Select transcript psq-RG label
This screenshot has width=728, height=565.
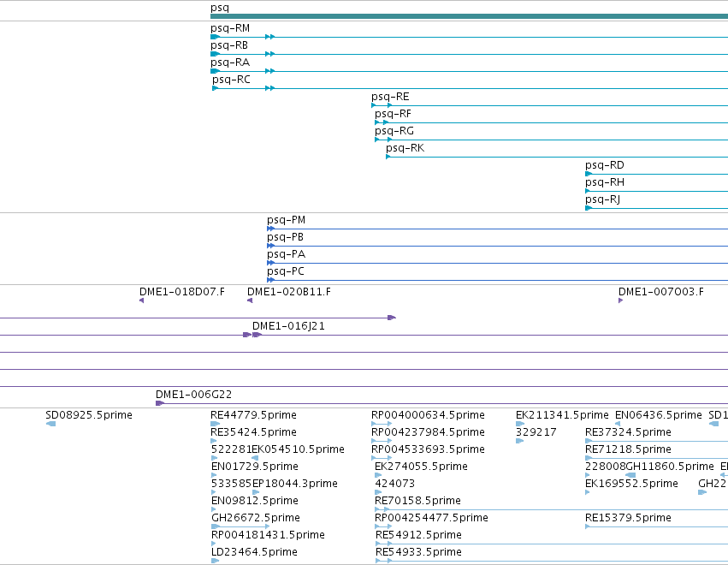[x=394, y=132]
